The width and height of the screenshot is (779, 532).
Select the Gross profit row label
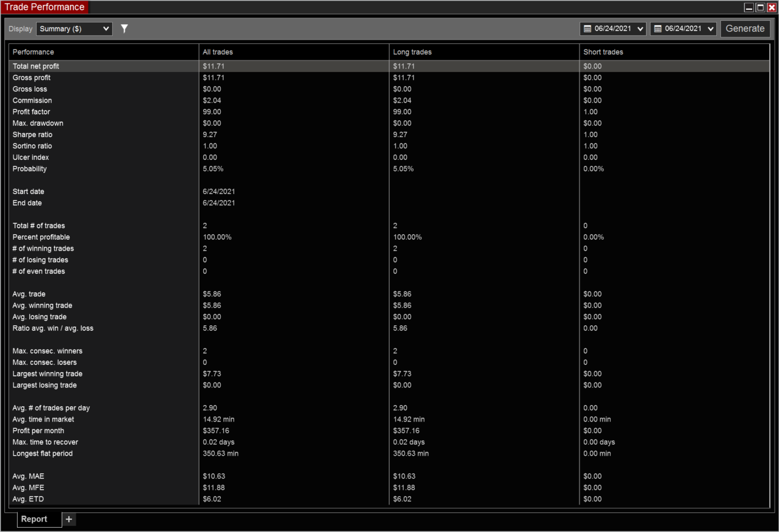click(32, 77)
